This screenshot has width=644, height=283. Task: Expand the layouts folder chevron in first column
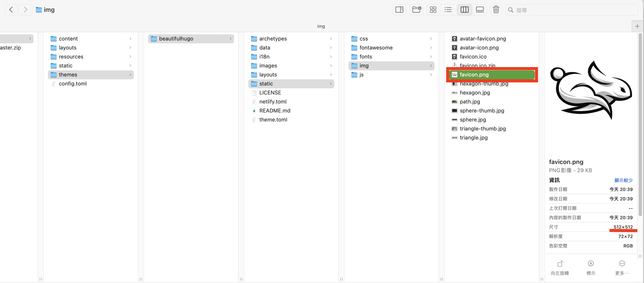tap(130, 48)
